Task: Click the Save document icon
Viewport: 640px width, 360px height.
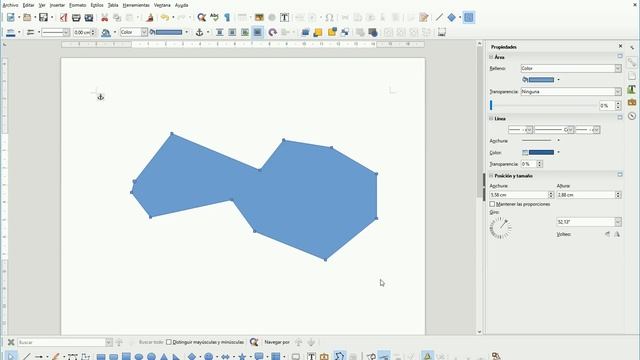Action: (x=43, y=18)
